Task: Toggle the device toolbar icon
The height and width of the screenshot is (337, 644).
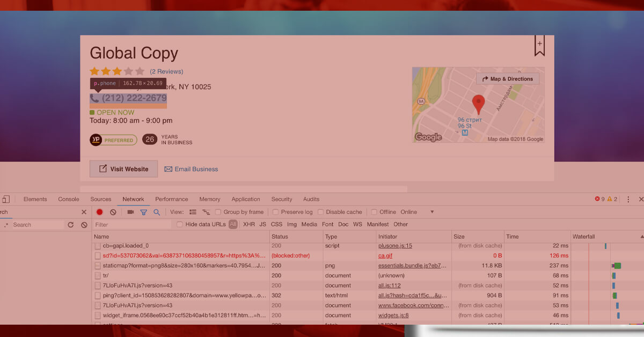Action: (x=5, y=199)
